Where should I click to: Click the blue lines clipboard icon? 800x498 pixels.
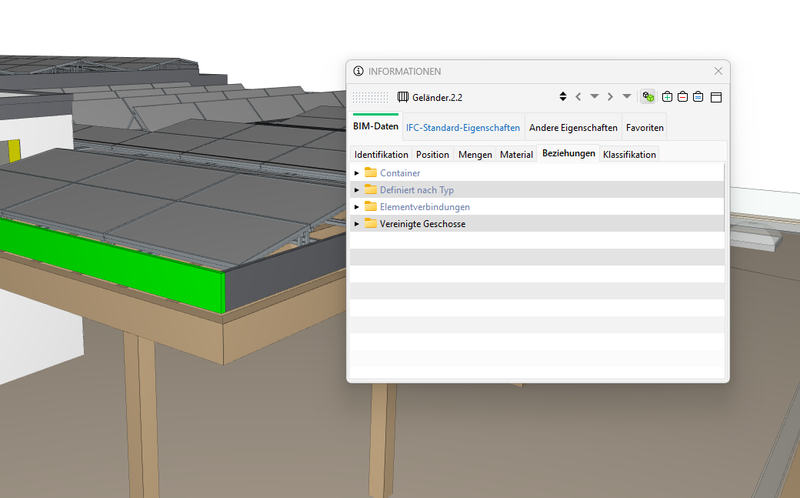pos(698,97)
